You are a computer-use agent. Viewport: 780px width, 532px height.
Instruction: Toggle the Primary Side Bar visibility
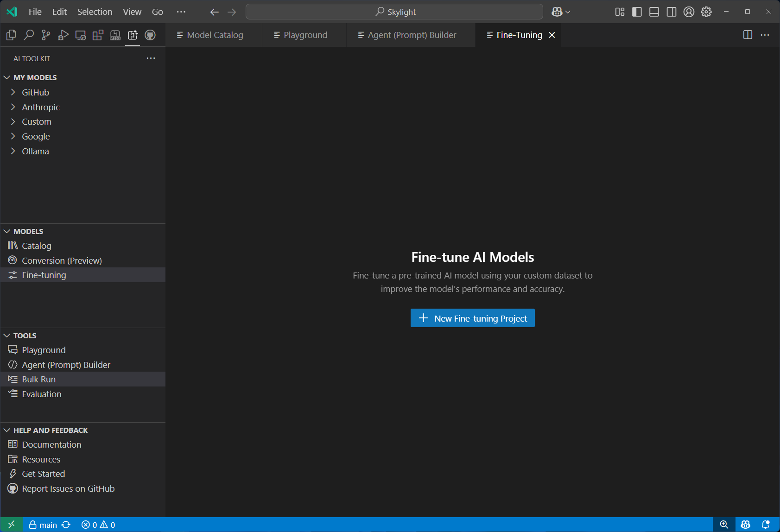point(637,12)
